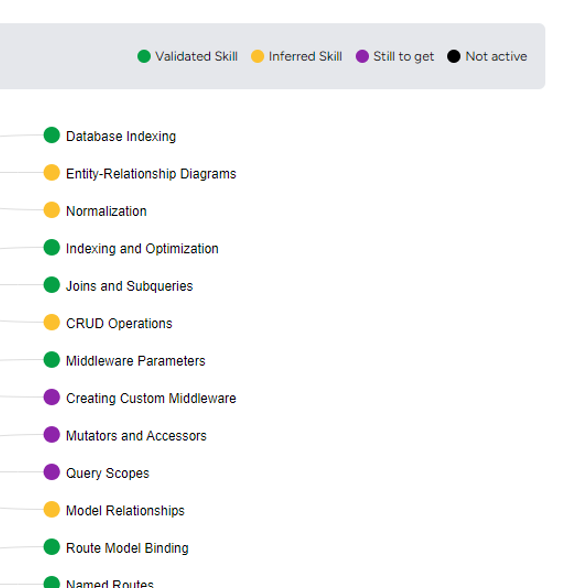Select the Model Relationships skill label
This screenshot has width=572, height=588.
click(x=125, y=511)
